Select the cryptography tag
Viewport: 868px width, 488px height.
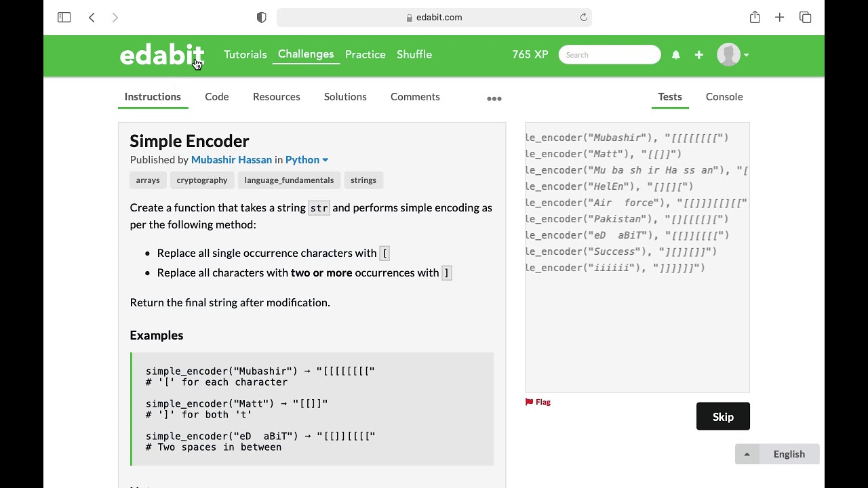(202, 180)
